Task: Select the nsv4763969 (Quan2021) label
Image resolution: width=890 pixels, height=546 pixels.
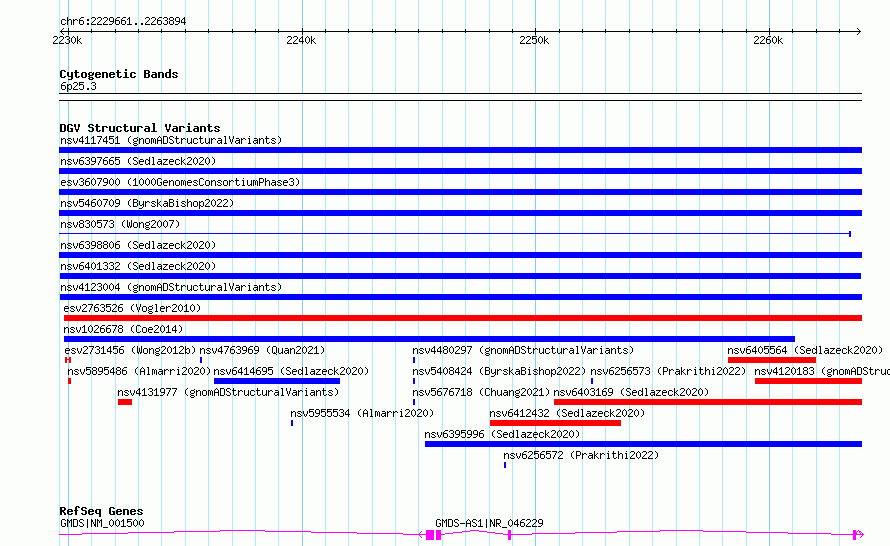Action: pyautogui.click(x=262, y=350)
